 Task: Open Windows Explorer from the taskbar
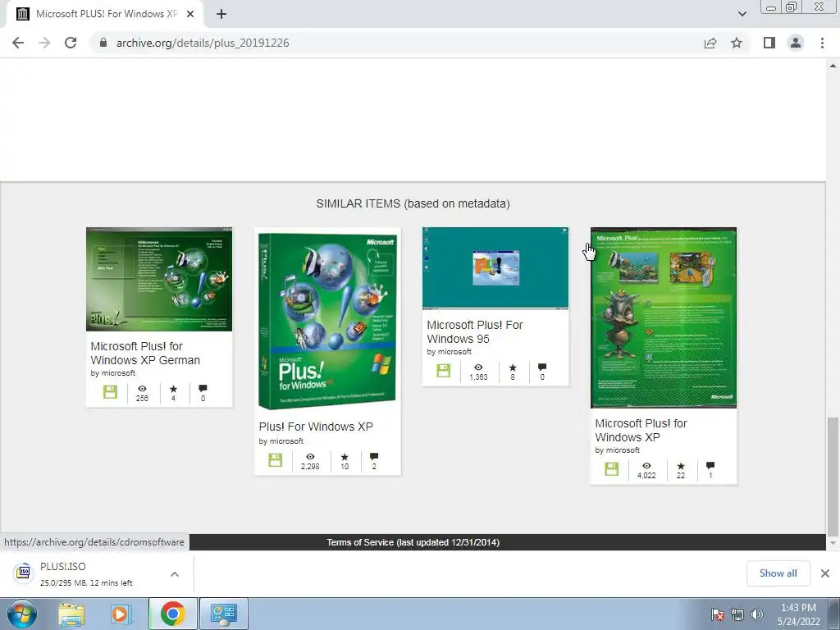click(x=71, y=614)
